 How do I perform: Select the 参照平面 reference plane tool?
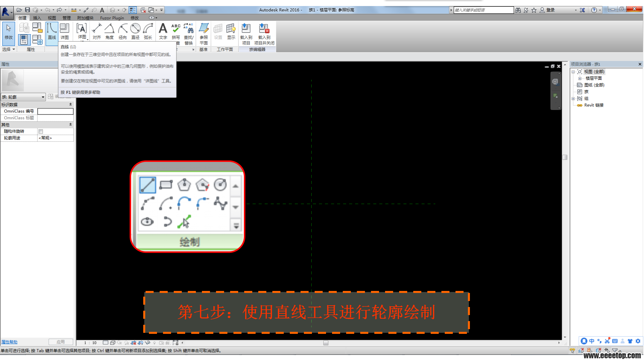(204, 34)
